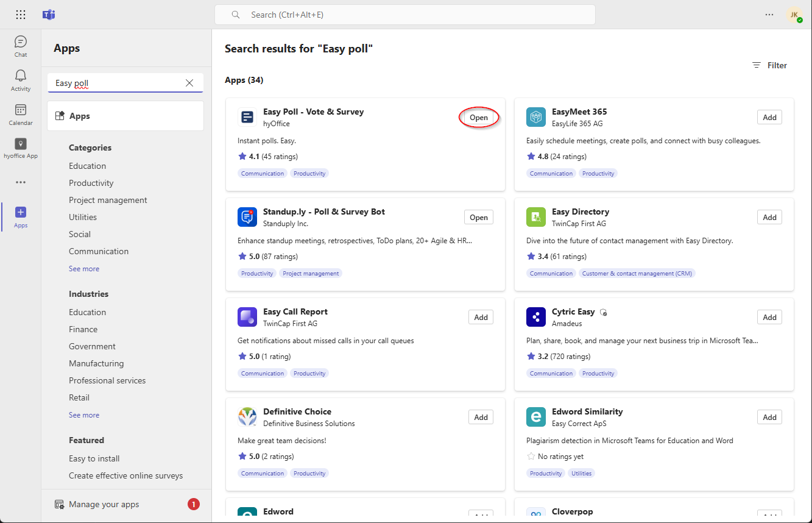
Task: Select the Productivity category
Action: point(91,183)
